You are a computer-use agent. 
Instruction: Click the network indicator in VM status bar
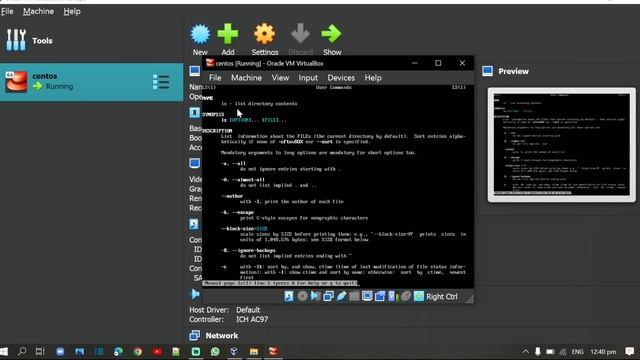[x=328, y=296]
